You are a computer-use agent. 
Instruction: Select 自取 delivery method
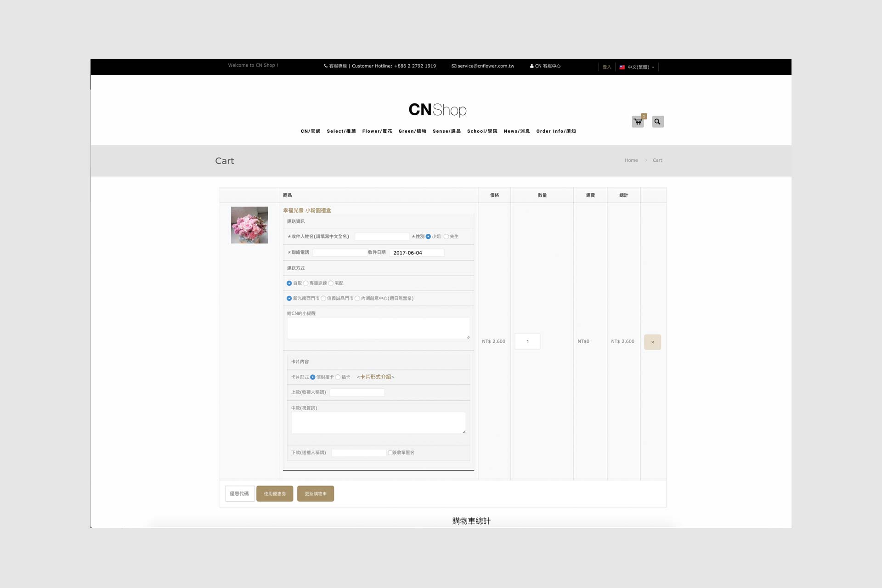289,283
